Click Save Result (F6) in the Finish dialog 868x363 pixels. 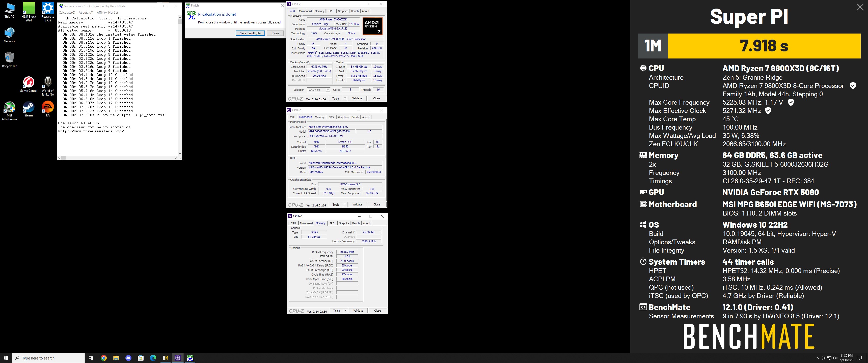coord(250,33)
